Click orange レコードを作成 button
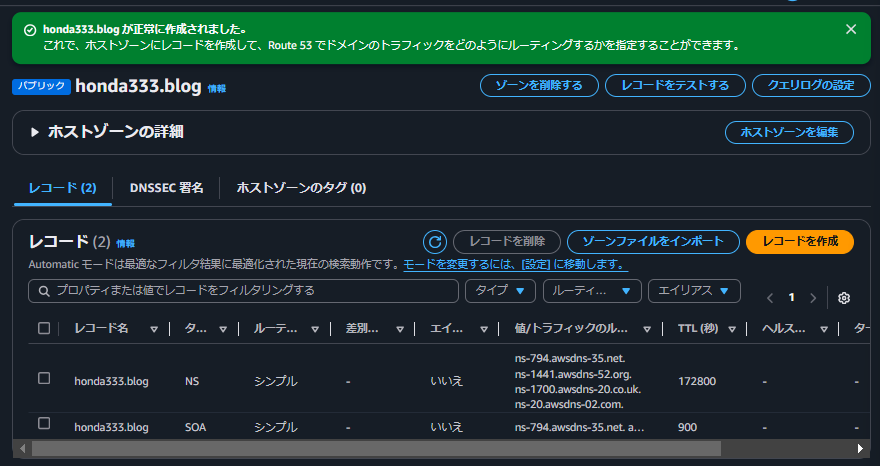 pyautogui.click(x=800, y=241)
